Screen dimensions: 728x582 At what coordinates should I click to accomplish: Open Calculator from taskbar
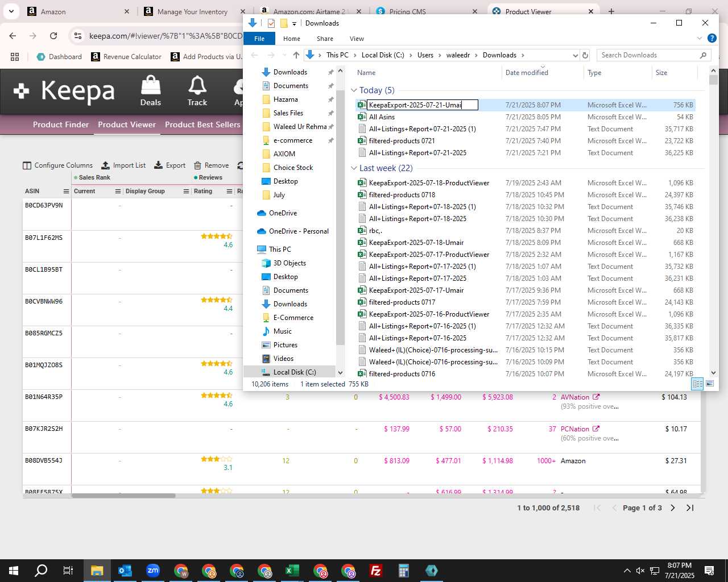(404, 571)
